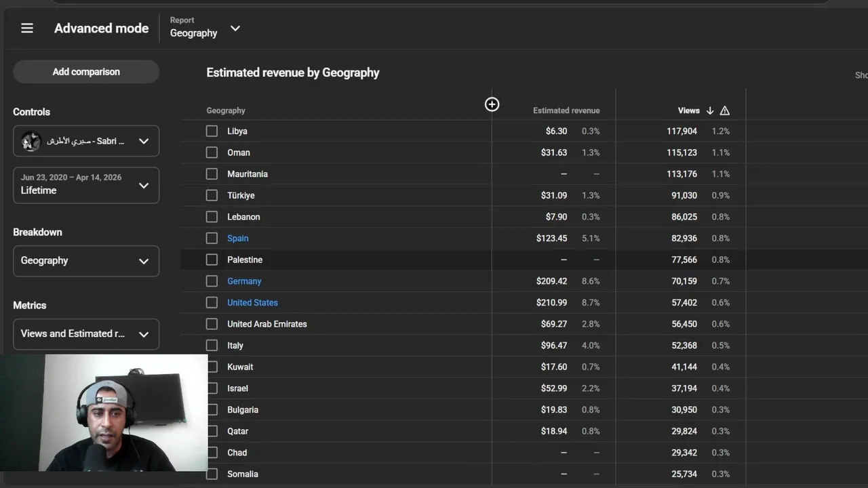This screenshot has height=488, width=868.
Task: Click the Add comparison button
Action: coord(86,72)
